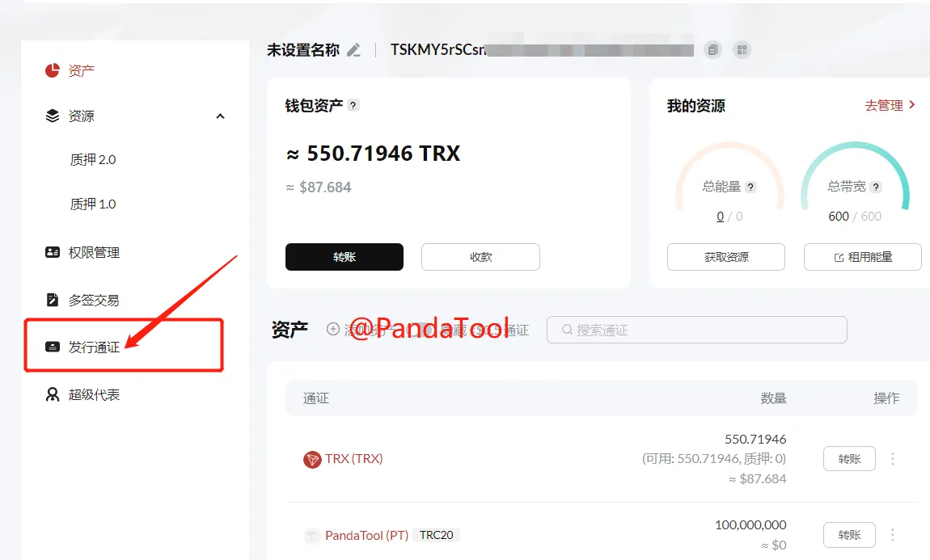Click the 收款 button
The height and width of the screenshot is (560, 930).
click(480, 257)
